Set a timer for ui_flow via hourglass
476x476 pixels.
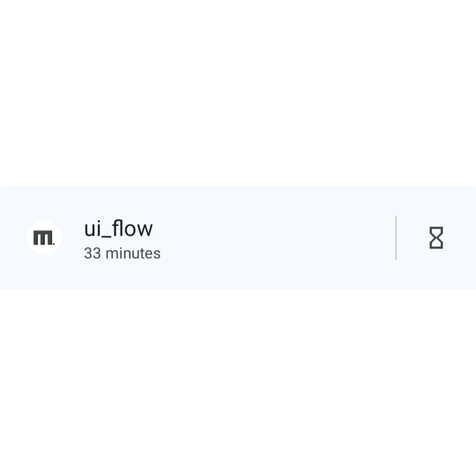[x=436, y=238]
